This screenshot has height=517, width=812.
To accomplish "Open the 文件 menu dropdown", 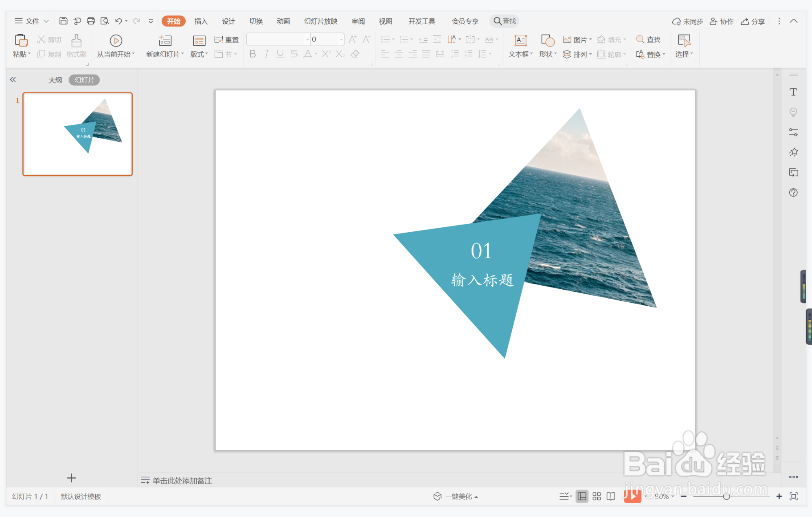I will [x=32, y=21].
